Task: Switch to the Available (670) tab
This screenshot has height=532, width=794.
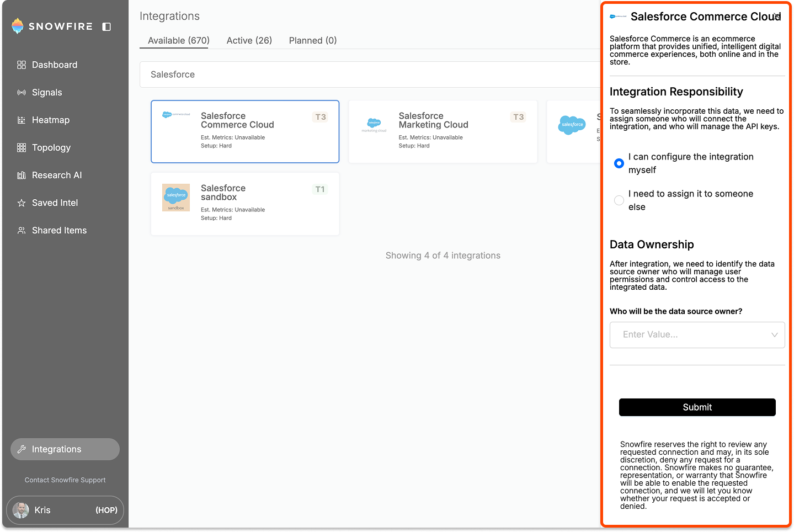Action: pos(179,40)
